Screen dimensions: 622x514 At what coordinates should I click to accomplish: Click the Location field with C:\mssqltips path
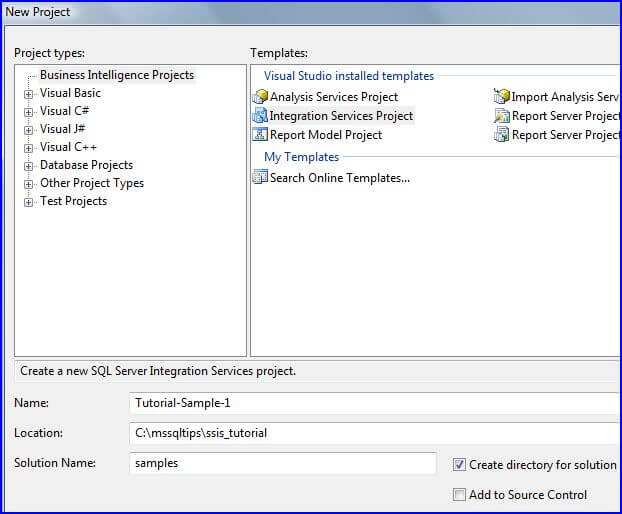pos(375,433)
